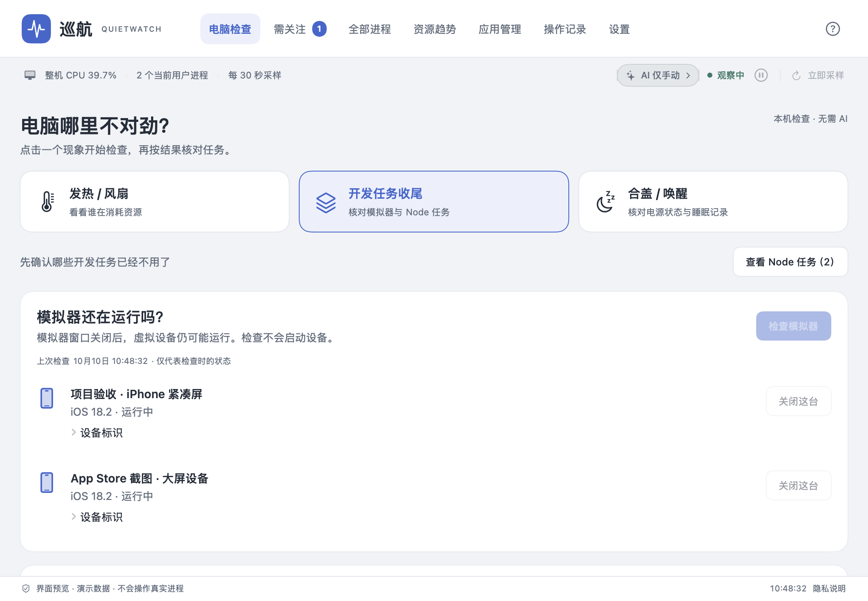The width and height of the screenshot is (868, 601).
Task: Open the 设置 tab
Action: pyautogui.click(x=619, y=29)
